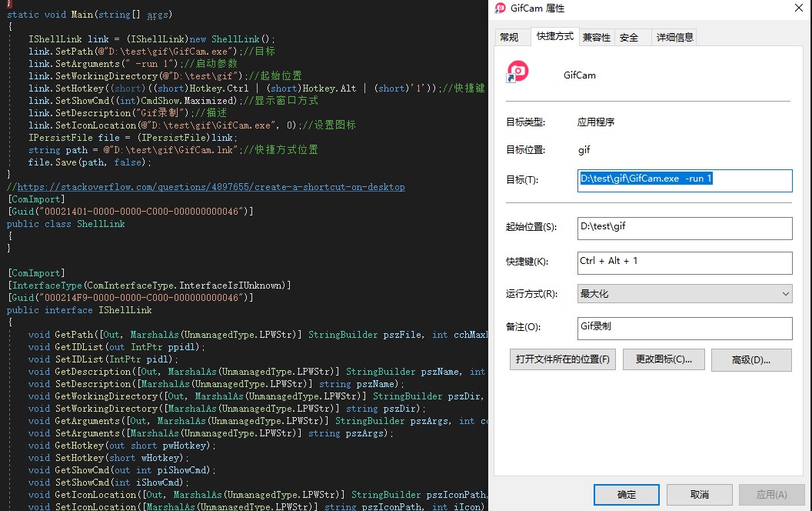This screenshot has width=812, height=511.
Task: Click the Guid 00021401 attribute line
Action: [x=131, y=212]
